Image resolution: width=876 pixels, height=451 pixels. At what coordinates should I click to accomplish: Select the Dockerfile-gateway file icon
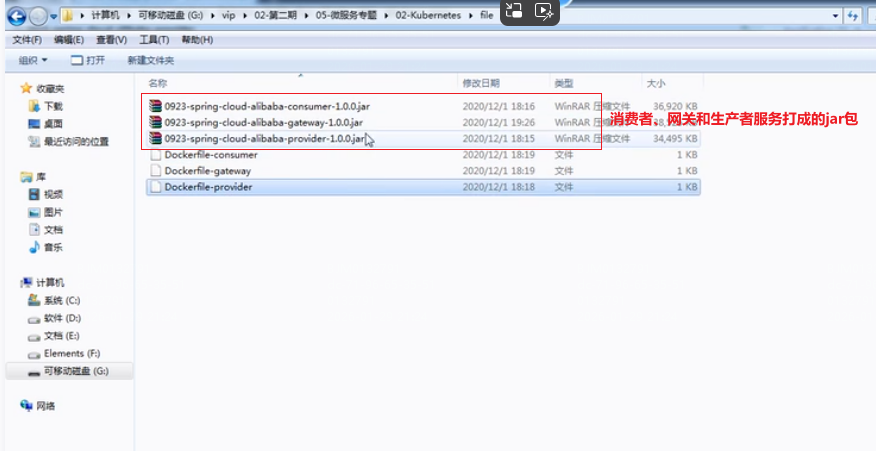156,170
